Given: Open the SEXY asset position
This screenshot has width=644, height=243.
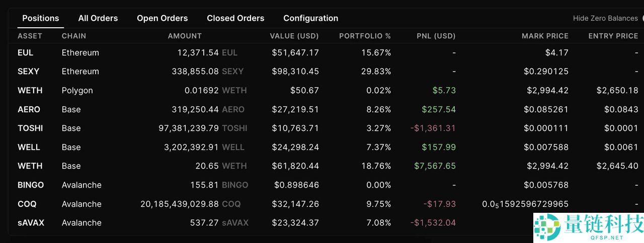Looking at the screenshot, I should pos(28,71).
